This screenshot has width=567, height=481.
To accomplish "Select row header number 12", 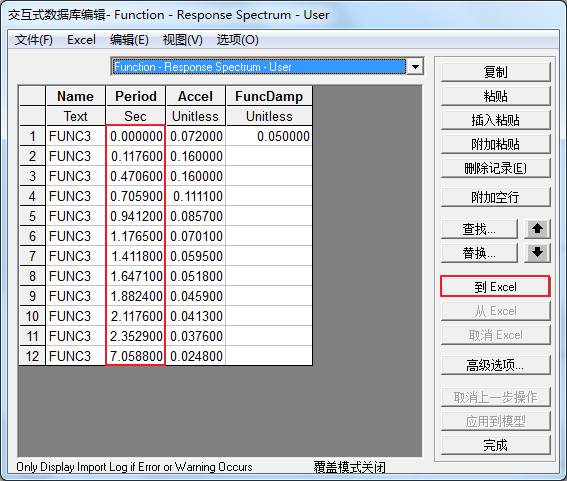I will click(32, 356).
